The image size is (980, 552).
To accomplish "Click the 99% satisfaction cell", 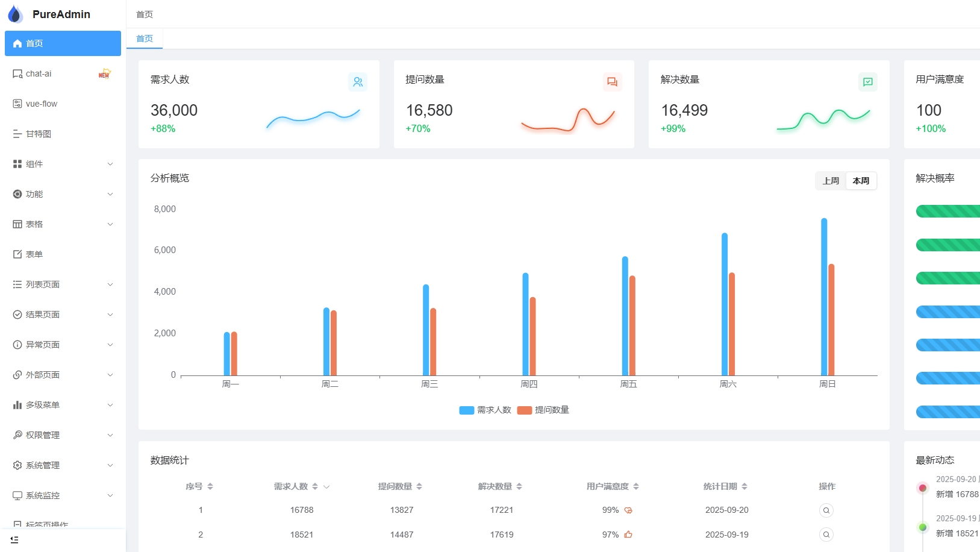I will tap(617, 510).
